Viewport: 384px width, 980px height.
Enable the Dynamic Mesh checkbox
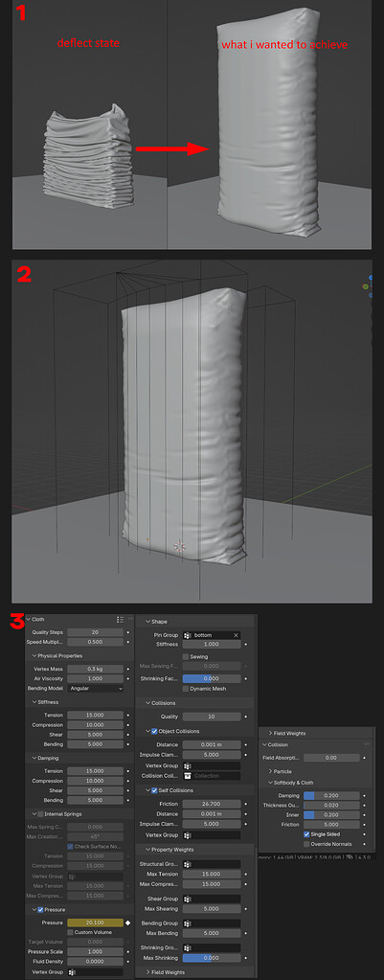(x=186, y=689)
